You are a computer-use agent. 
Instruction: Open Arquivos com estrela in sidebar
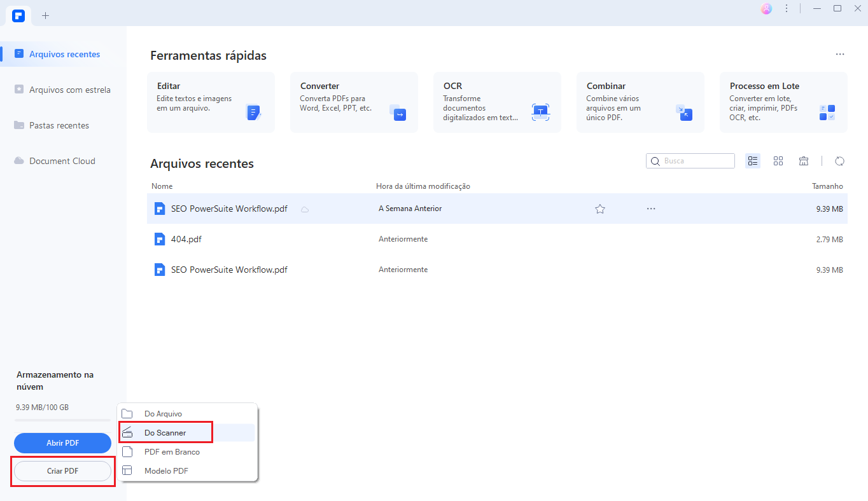point(62,90)
